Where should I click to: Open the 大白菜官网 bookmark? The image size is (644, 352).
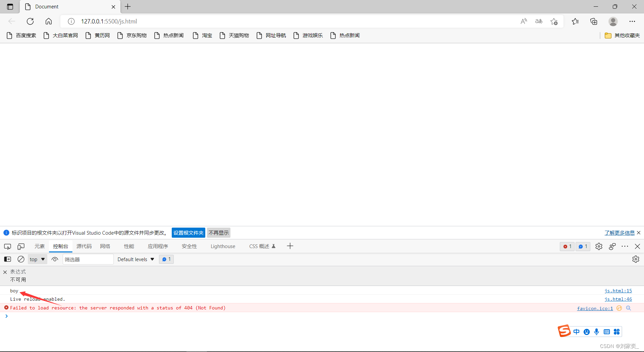point(61,36)
